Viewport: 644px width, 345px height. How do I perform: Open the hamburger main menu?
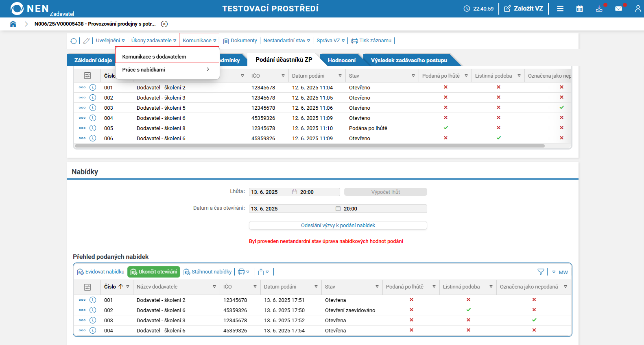pyautogui.click(x=560, y=9)
